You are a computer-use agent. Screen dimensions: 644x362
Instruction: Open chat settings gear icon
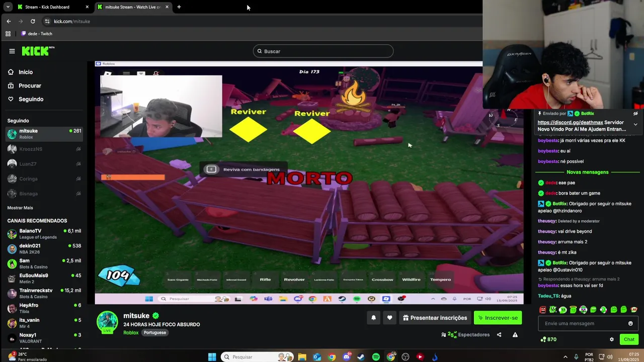(612, 339)
